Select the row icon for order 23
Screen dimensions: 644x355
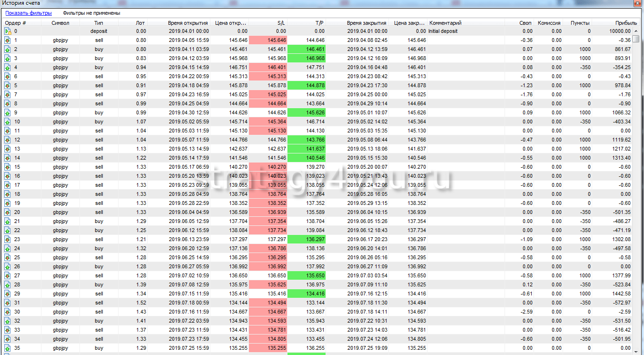(8, 240)
